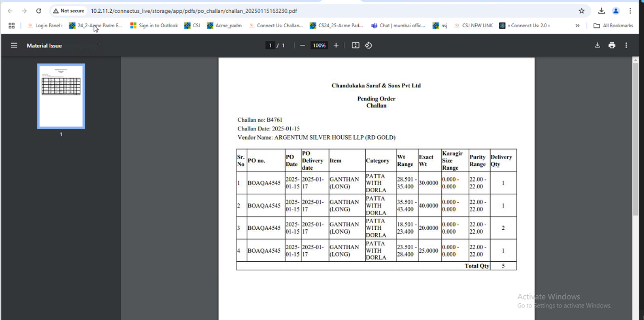Click the Wt Range 28.501 - 35.400 cell
The height and width of the screenshot is (320, 644).
tap(407, 183)
